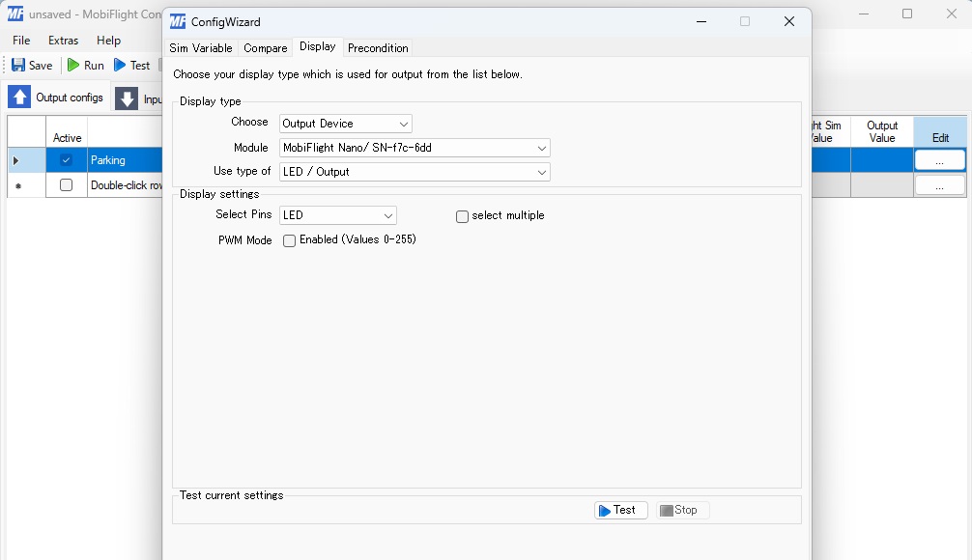Close the ConfigWizard dialog

tap(789, 21)
